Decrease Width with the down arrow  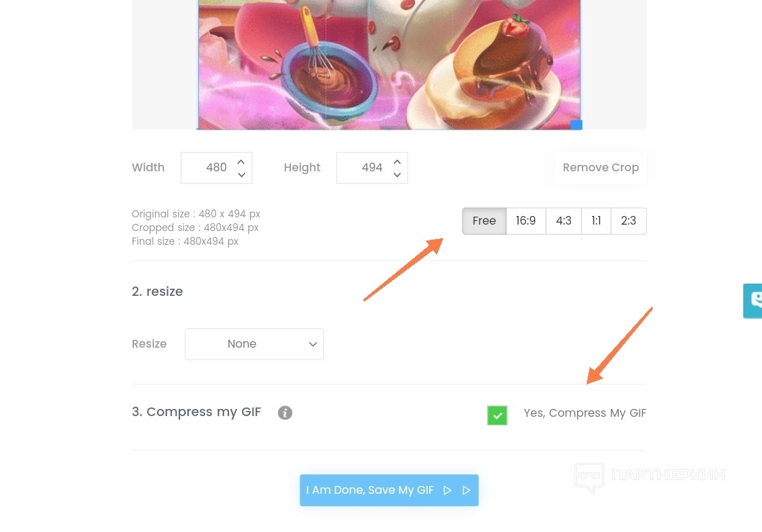241,174
